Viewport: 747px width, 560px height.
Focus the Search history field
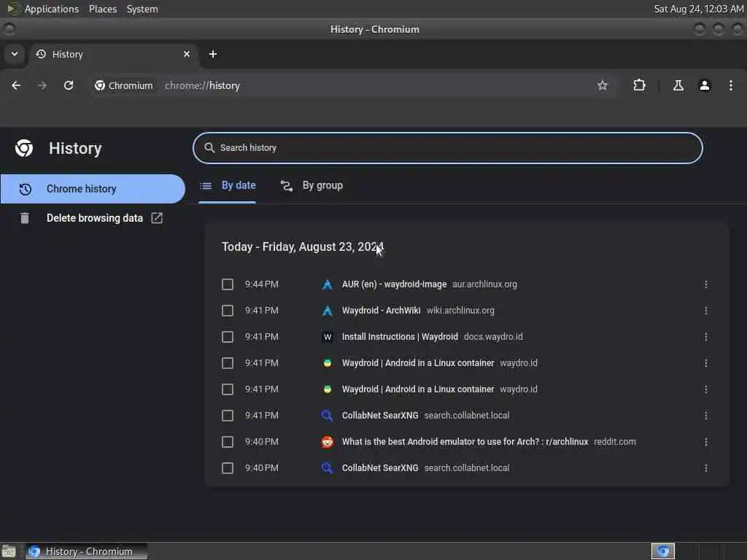(x=447, y=147)
